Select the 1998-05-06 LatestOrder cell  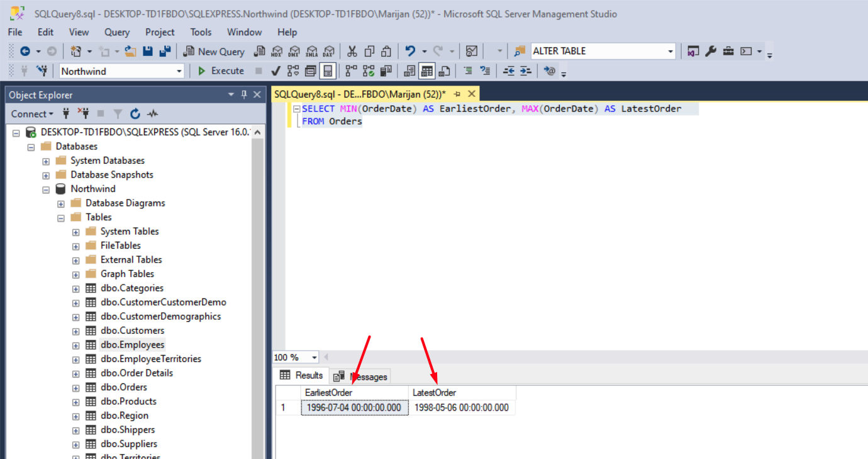[x=462, y=407]
